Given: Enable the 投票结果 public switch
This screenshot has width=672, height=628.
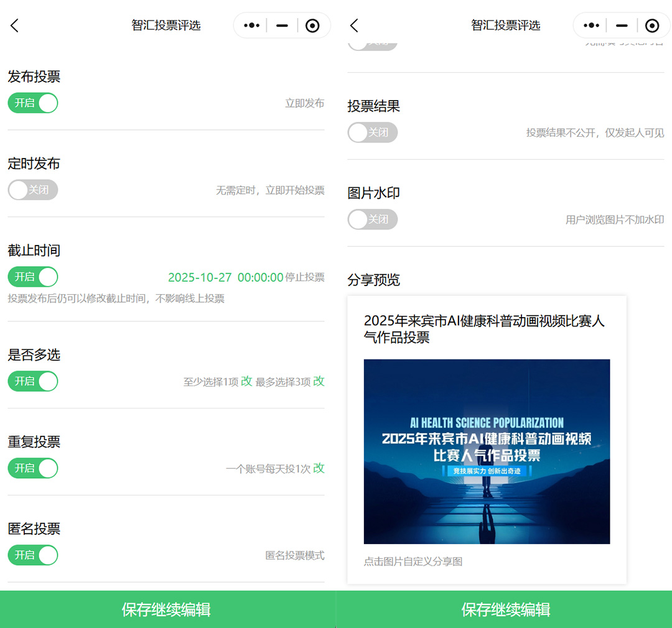Looking at the screenshot, I should pos(372,132).
